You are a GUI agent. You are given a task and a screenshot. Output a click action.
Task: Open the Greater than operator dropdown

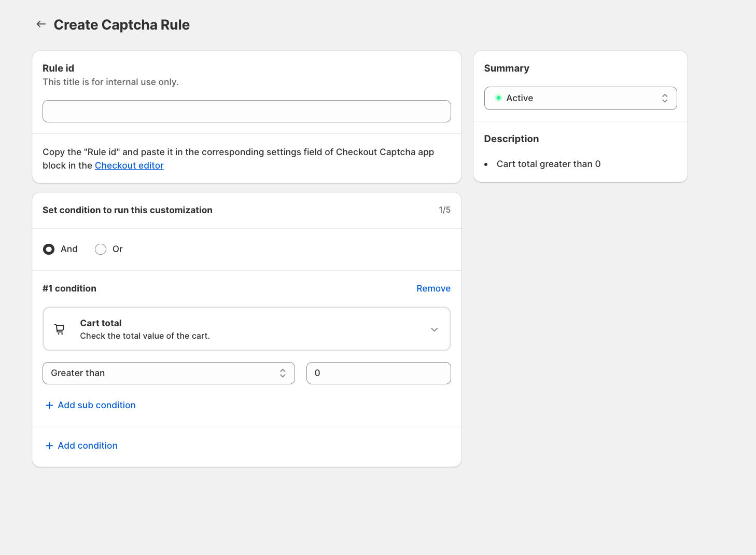pyautogui.click(x=168, y=373)
